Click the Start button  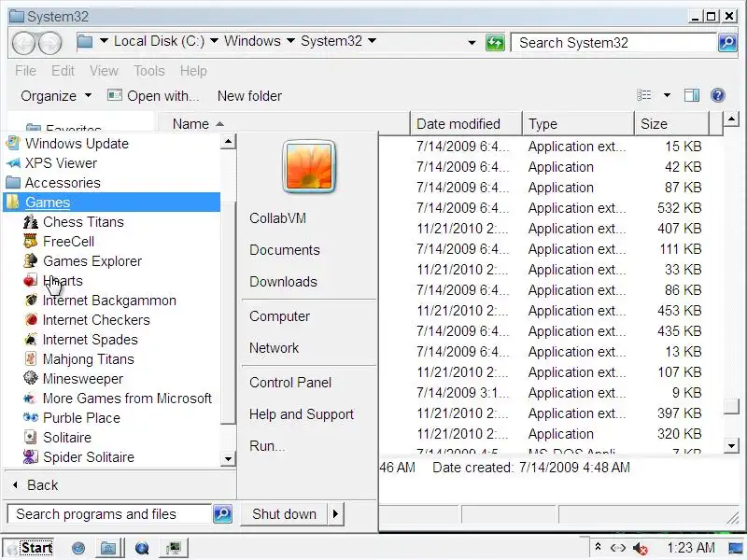coord(29,548)
